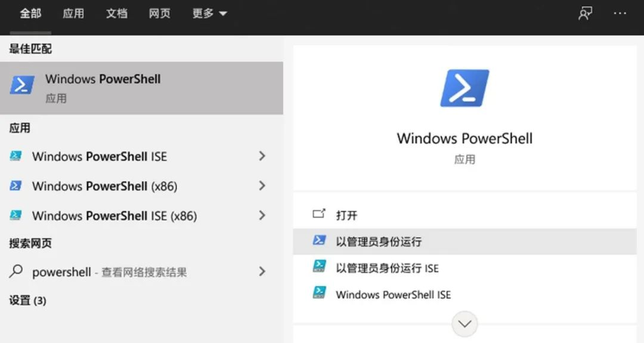Click the PowerShell icon in best match result
This screenshot has width=644, height=343.
point(22,85)
